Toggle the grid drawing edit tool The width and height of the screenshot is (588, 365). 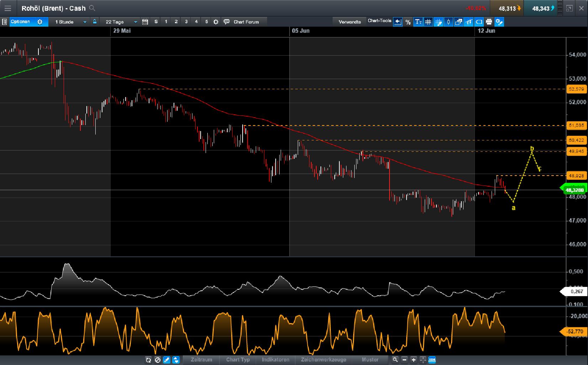(439, 22)
